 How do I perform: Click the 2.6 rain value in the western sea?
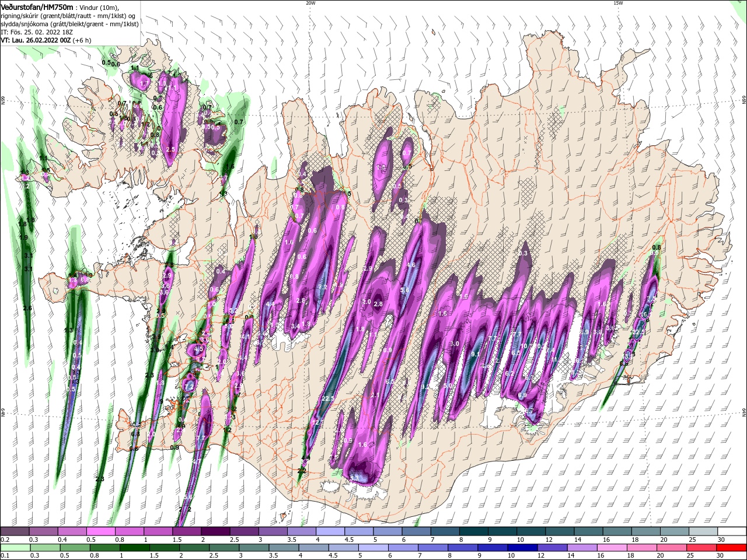tap(27, 308)
